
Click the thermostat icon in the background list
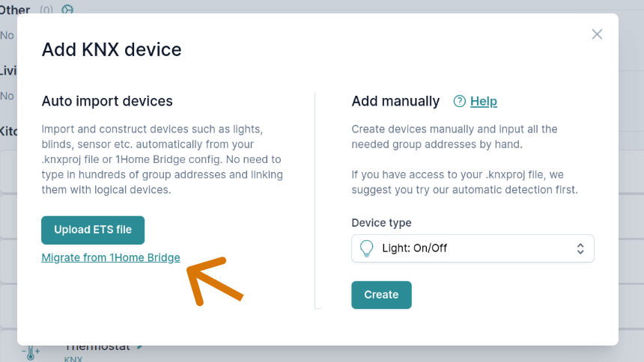(x=31, y=352)
